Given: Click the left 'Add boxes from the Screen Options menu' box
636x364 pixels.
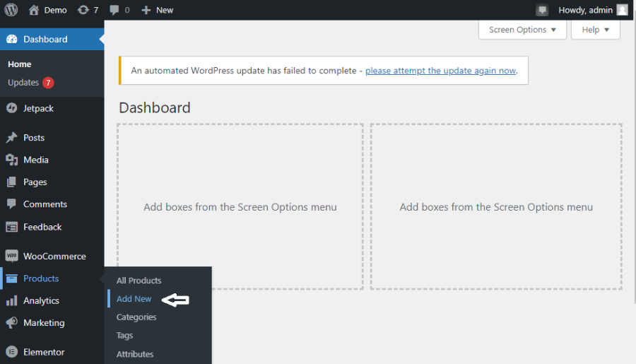Looking at the screenshot, I should point(240,206).
